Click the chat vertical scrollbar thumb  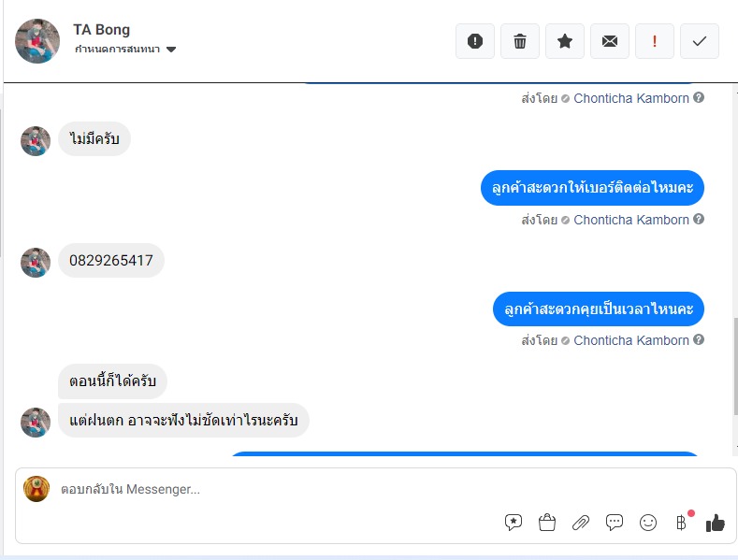(735, 366)
